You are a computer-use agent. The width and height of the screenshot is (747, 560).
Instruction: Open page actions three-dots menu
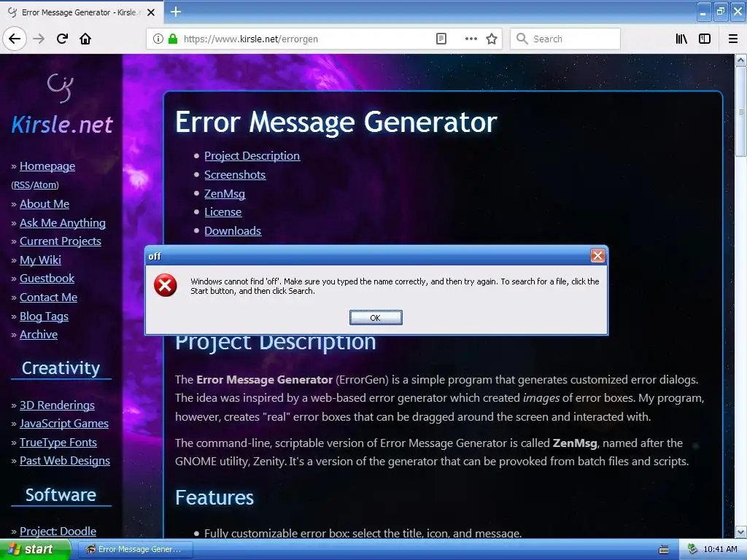point(471,39)
